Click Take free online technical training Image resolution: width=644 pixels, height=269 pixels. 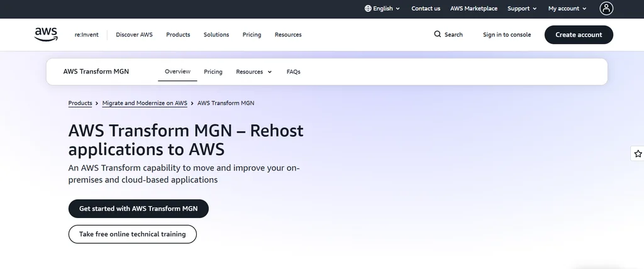pos(132,234)
